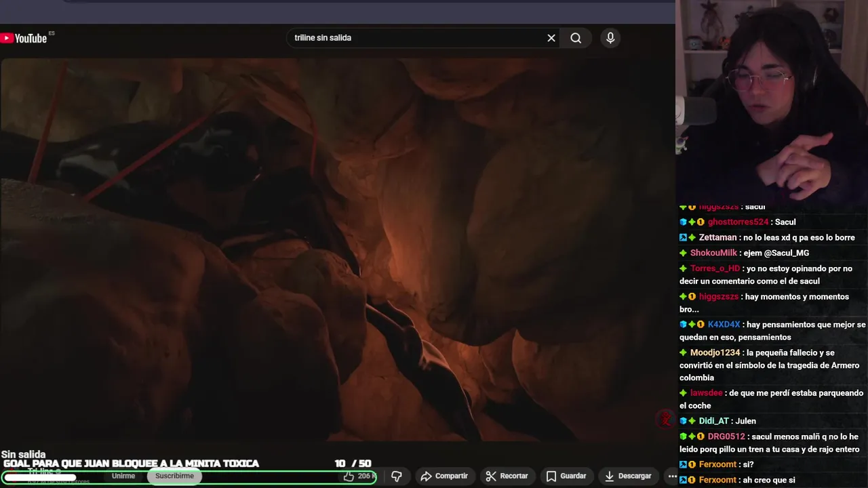The image size is (868, 488).
Task: Click the donation goal progress bar
Action: (x=189, y=477)
